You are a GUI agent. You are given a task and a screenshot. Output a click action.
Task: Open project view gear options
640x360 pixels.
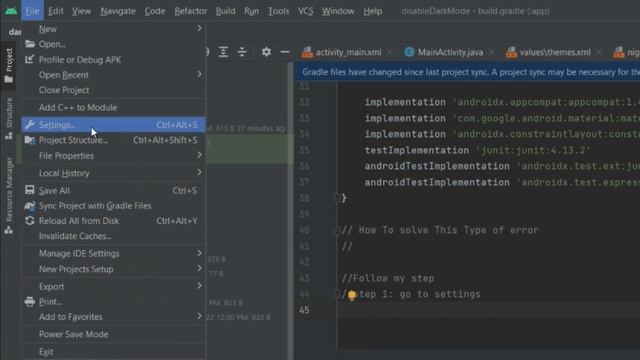(x=266, y=52)
